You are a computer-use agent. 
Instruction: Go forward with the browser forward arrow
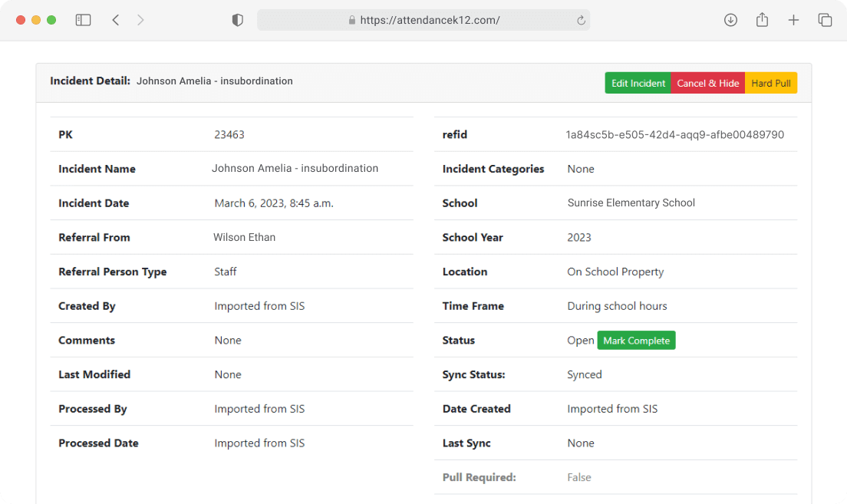pyautogui.click(x=140, y=20)
